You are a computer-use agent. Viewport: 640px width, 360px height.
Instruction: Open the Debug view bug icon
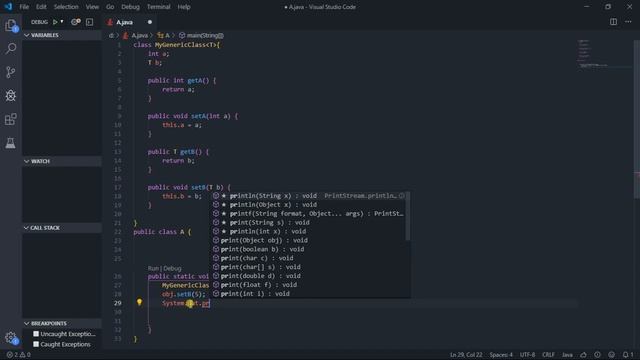point(11,96)
